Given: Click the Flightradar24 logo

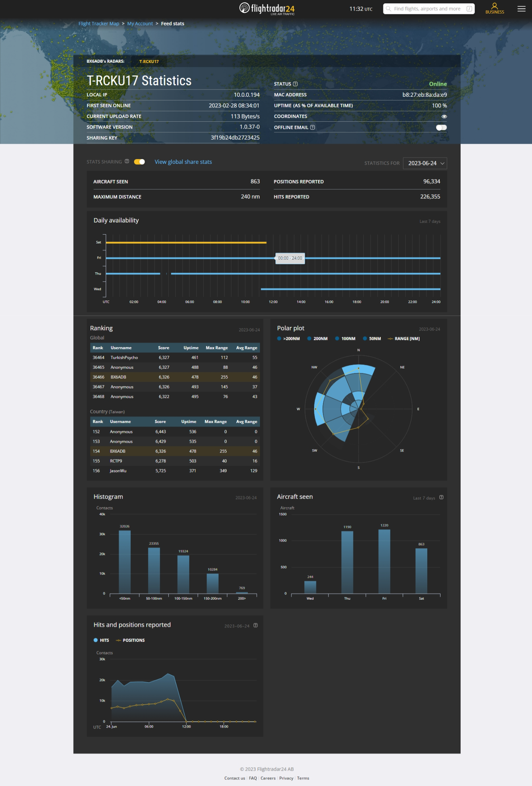Looking at the screenshot, I should pyautogui.click(x=267, y=8).
